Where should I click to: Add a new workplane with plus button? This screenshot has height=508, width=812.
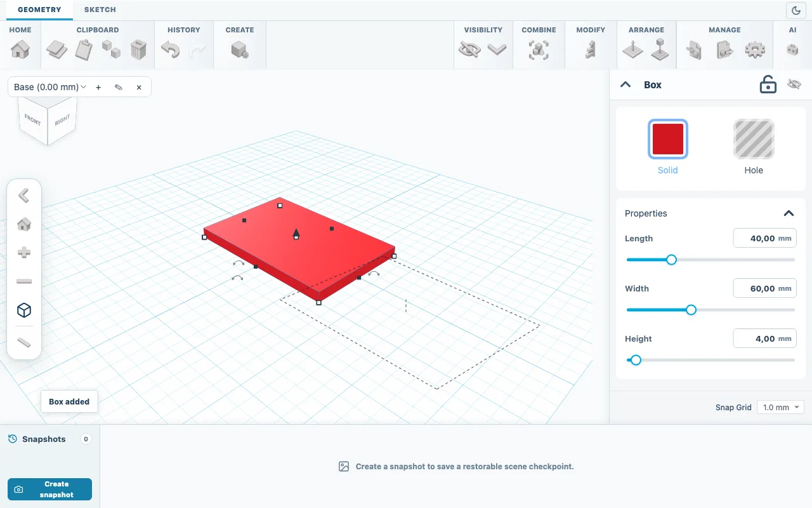98,87
